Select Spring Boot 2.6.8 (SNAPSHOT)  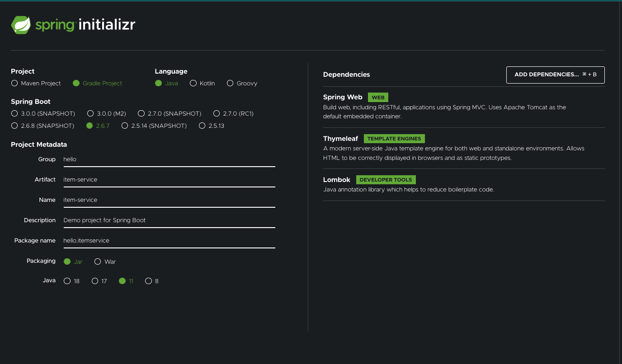[14, 126]
